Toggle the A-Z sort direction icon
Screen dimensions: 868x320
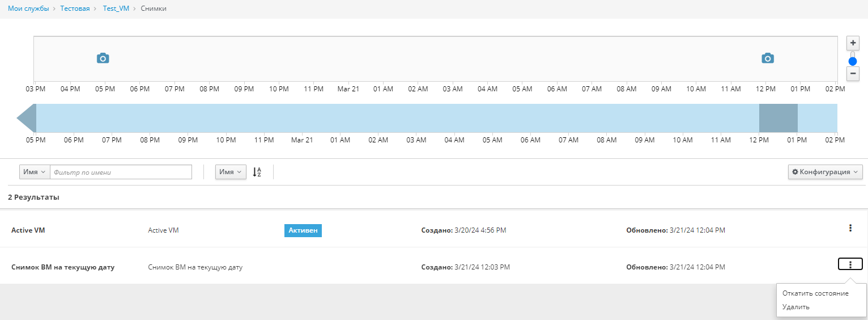coord(257,172)
